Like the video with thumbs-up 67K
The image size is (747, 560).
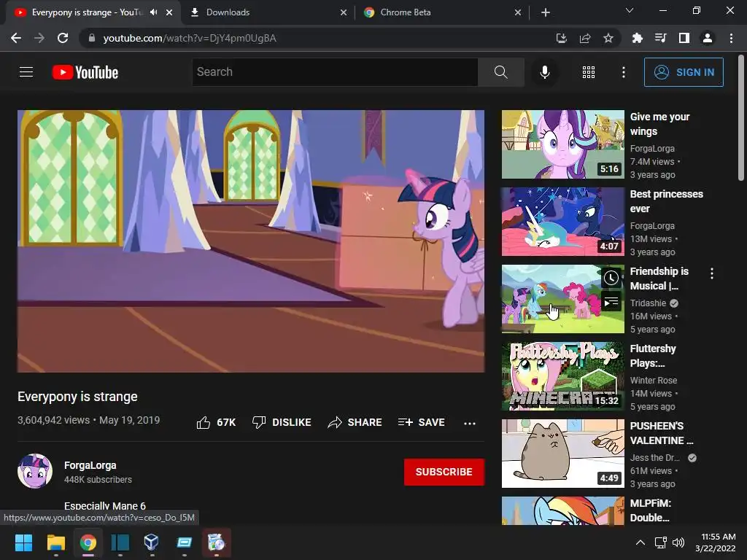[x=216, y=422]
